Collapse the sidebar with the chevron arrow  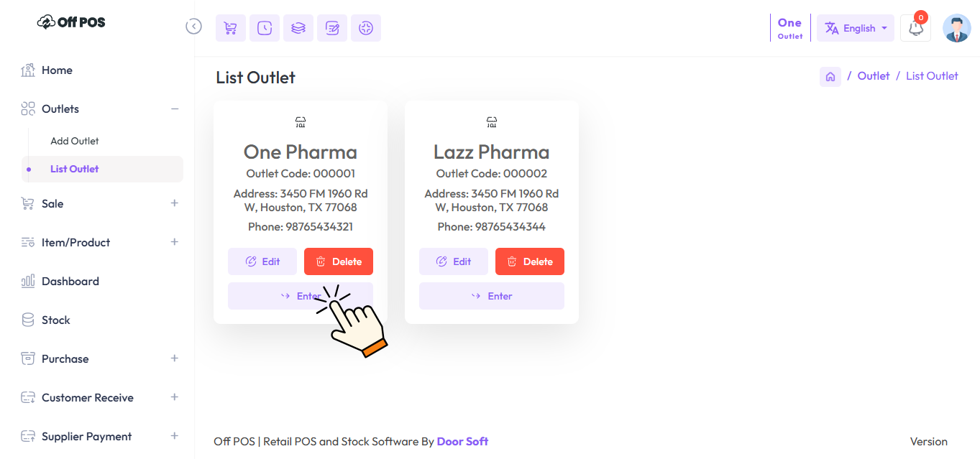(193, 26)
